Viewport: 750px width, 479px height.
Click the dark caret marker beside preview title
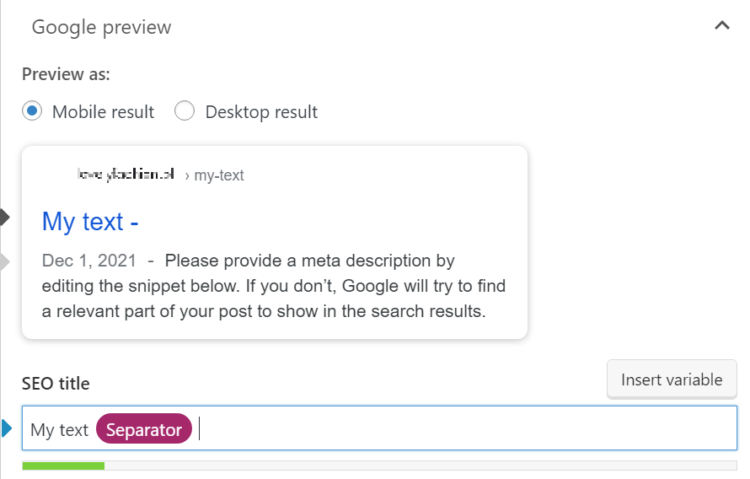click(4, 216)
